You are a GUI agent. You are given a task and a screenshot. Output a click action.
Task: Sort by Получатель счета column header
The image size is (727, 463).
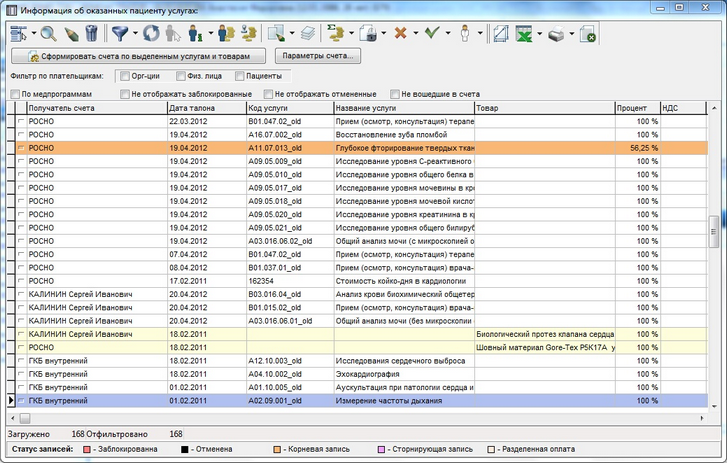96,108
